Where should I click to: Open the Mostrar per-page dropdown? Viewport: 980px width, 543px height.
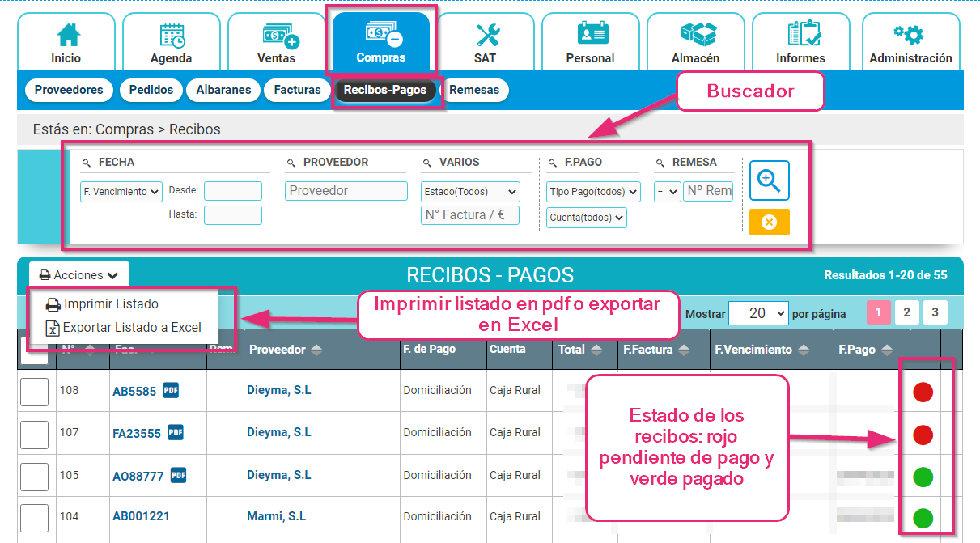pos(757,314)
